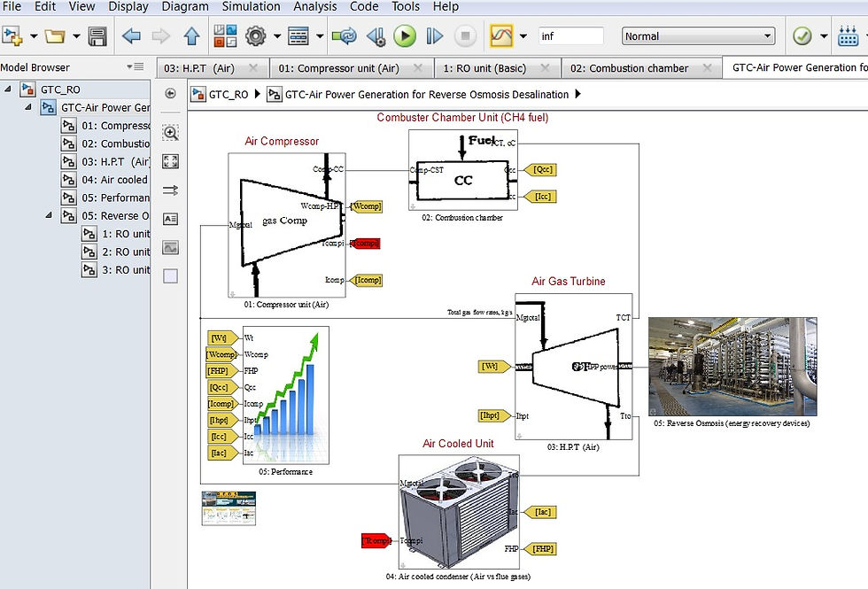Open the Open-file dropdown arrow
868x589 pixels.
click(x=76, y=36)
